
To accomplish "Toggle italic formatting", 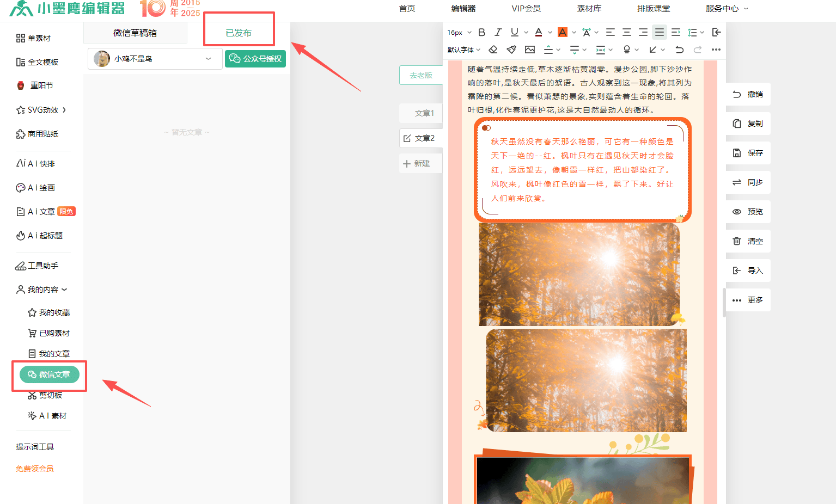I will (x=498, y=32).
